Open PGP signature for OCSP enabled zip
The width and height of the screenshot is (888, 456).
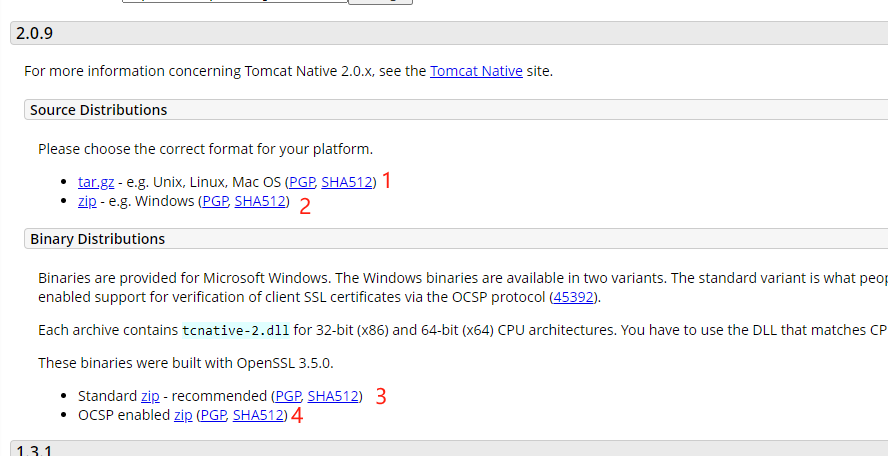pos(214,415)
